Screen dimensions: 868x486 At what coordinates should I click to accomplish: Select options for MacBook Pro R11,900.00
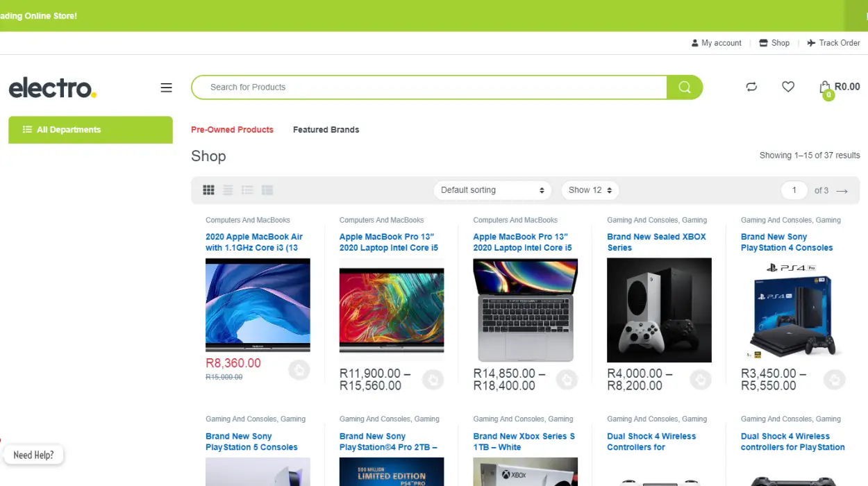[x=433, y=379]
